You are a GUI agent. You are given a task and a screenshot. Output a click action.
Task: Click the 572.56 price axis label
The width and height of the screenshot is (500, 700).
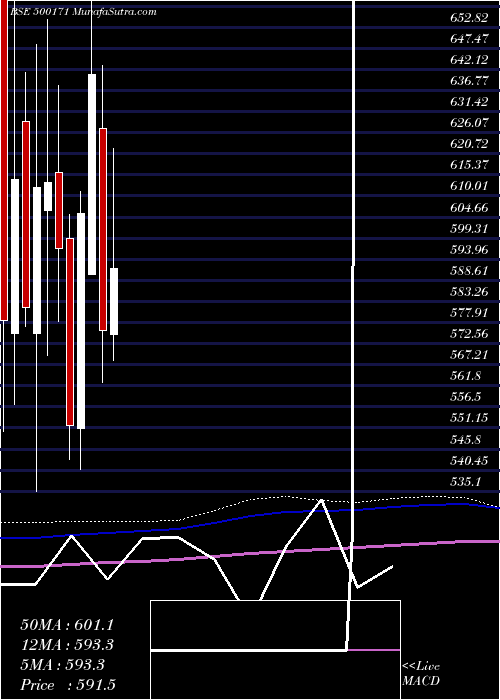click(469, 333)
